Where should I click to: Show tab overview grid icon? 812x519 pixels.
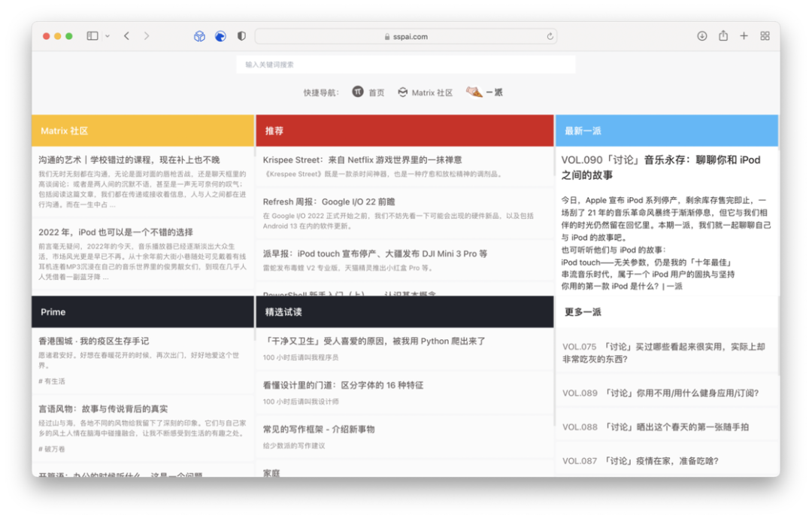click(765, 36)
